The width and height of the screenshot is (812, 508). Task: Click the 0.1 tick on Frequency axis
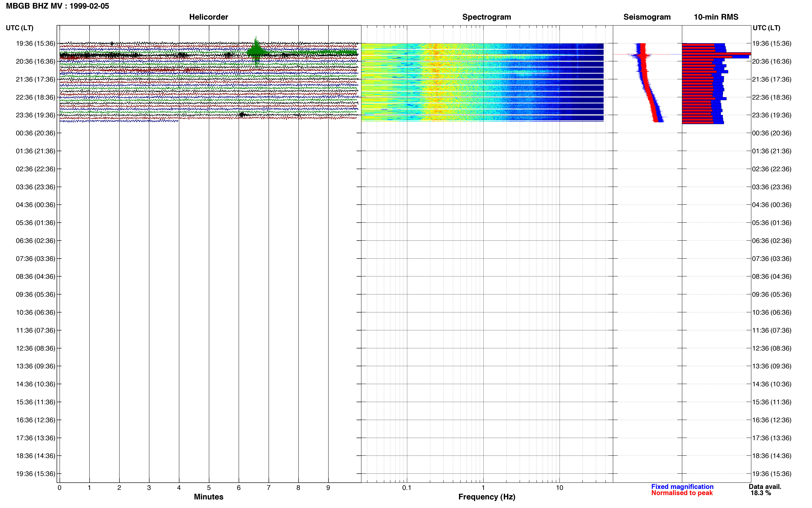[407, 488]
